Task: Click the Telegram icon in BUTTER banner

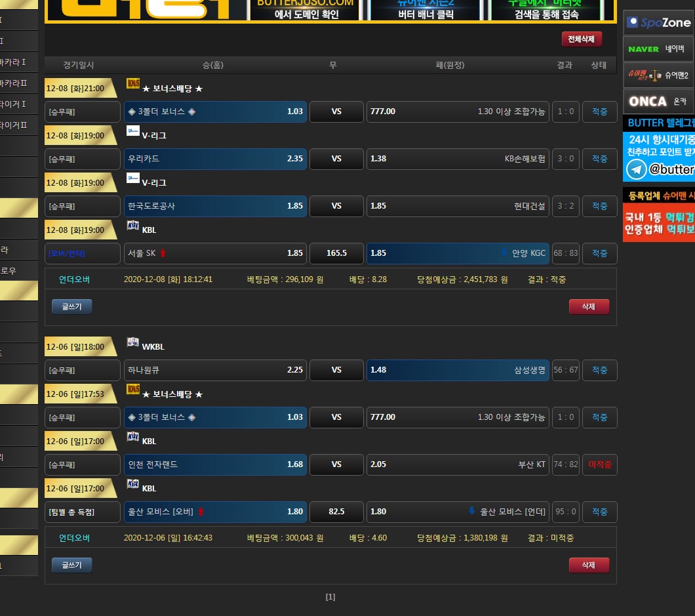Action: point(635,169)
